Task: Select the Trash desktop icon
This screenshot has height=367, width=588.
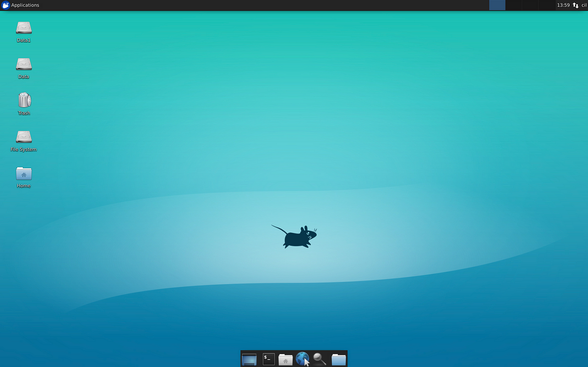Action: pyautogui.click(x=24, y=100)
